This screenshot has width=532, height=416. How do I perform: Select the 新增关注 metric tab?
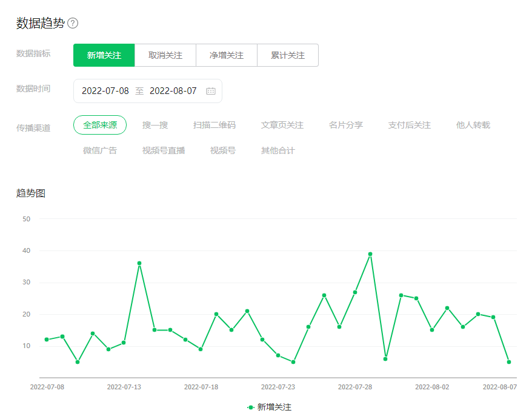point(104,55)
